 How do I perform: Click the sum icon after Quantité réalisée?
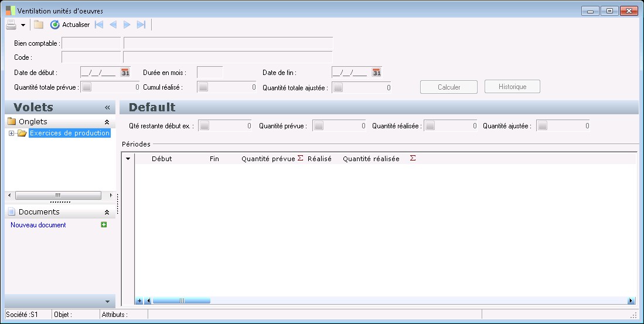pyautogui.click(x=413, y=158)
